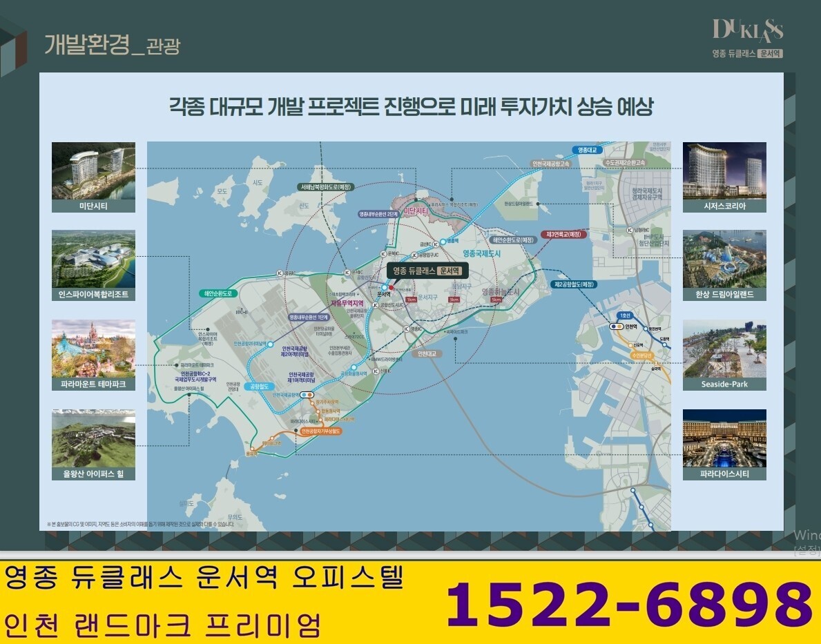The width and height of the screenshot is (821, 644).
Task: Click the 서해남북평화도로(예정) map tag
Action: (326, 187)
